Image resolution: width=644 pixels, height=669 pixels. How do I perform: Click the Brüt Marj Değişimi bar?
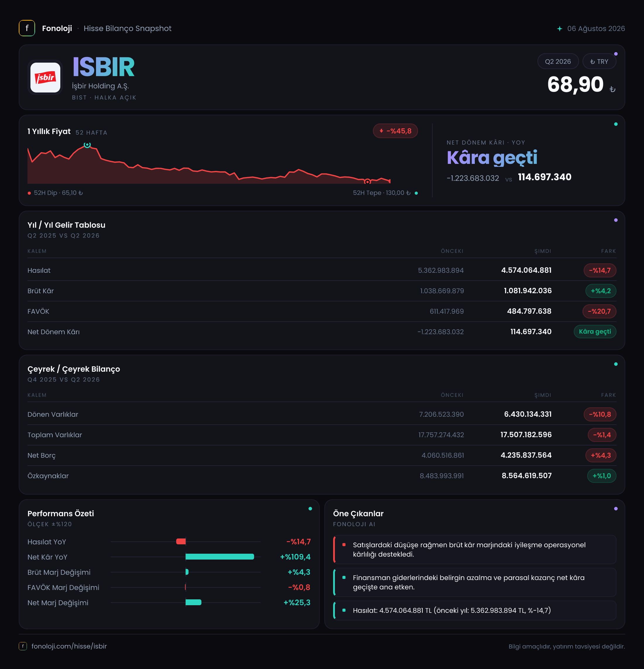point(187,572)
